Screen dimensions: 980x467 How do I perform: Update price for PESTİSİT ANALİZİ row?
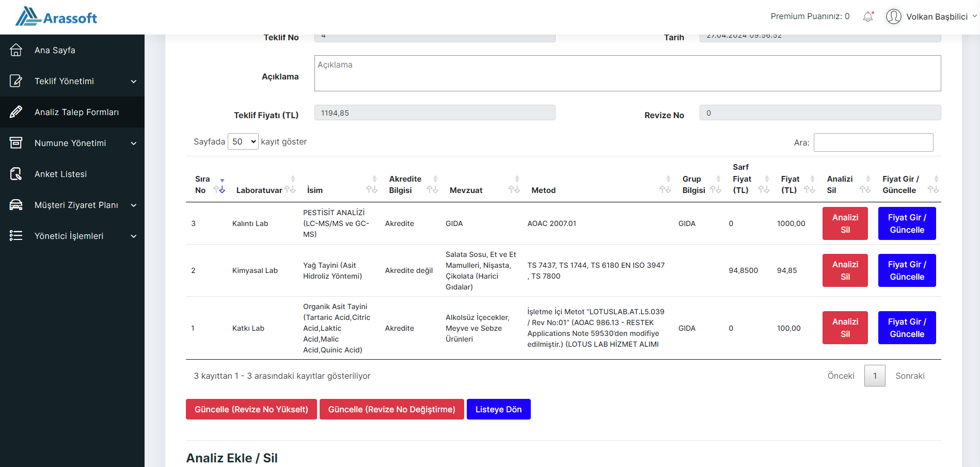pos(907,223)
